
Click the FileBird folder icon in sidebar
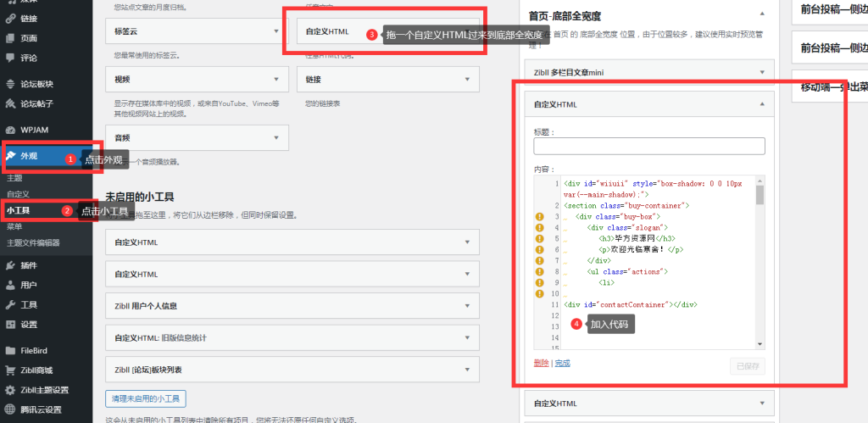(9, 350)
